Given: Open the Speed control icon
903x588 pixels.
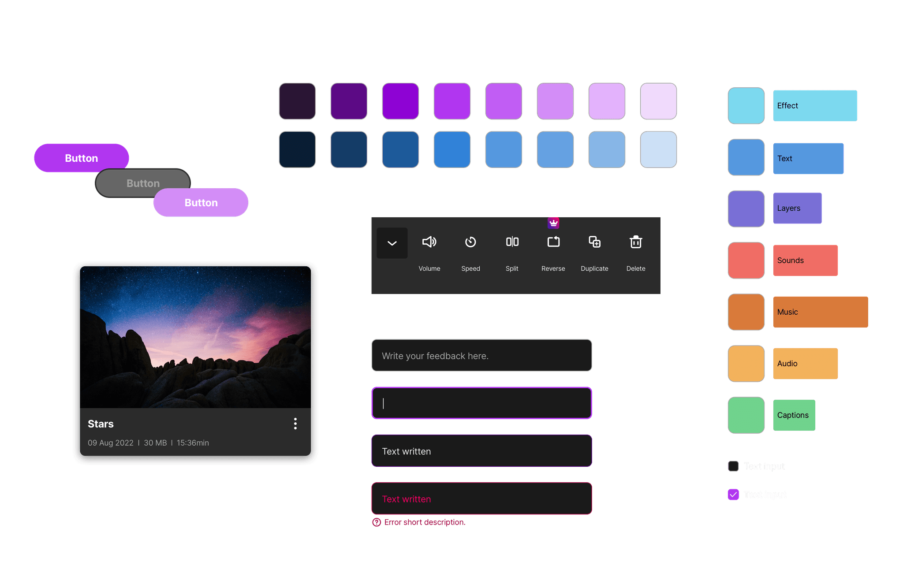Looking at the screenshot, I should [470, 242].
